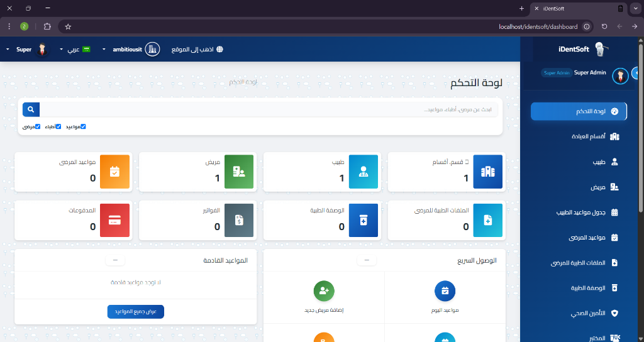
Task: Open مواعيد المرضى sidebar item
Action: tap(579, 237)
